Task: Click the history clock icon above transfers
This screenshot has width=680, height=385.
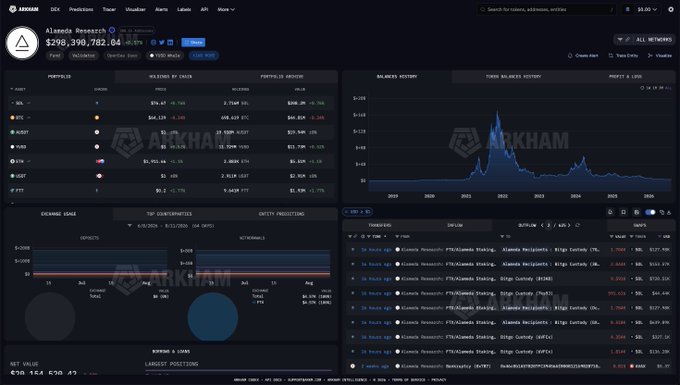Action: coord(610,212)
